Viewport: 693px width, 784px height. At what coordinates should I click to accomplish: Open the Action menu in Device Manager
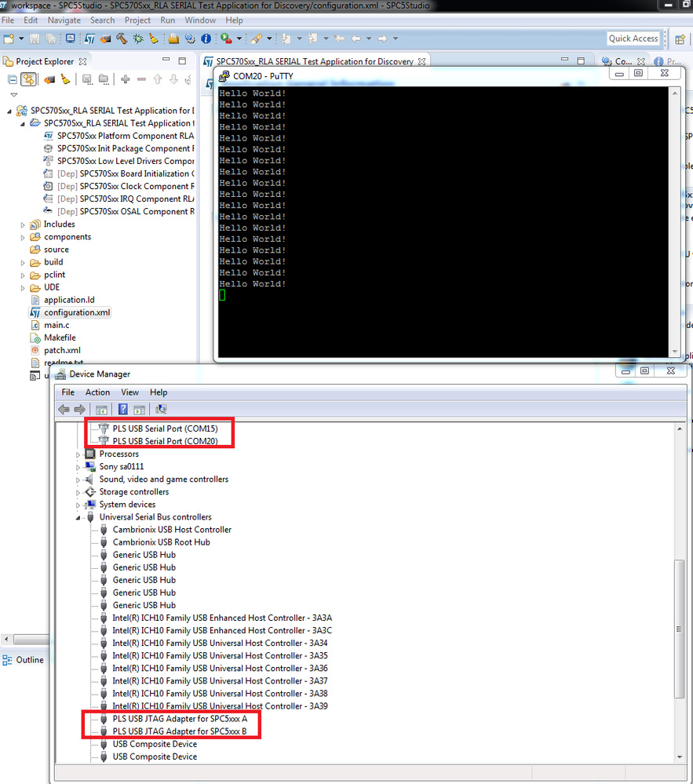[x=97, y=392]
